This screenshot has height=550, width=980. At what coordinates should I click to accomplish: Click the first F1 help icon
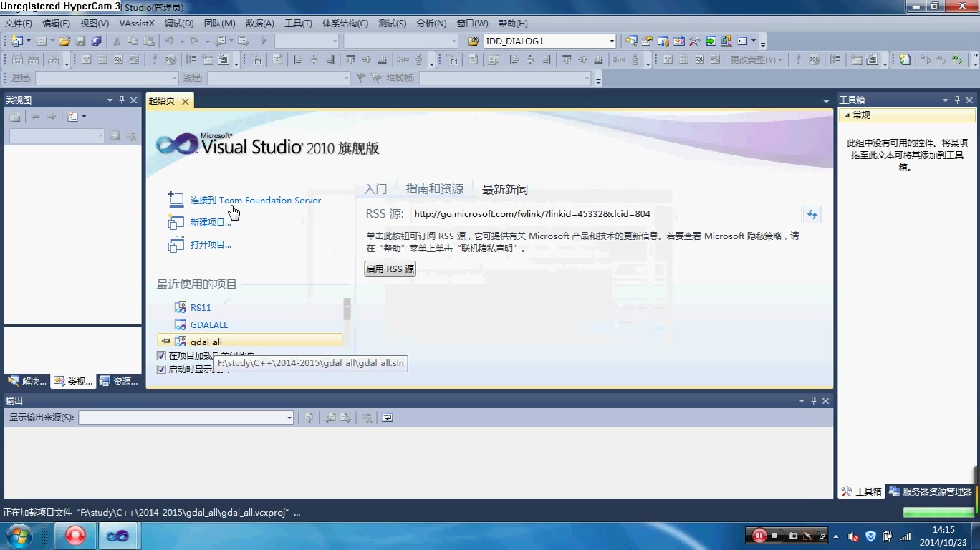coord(258,60)
